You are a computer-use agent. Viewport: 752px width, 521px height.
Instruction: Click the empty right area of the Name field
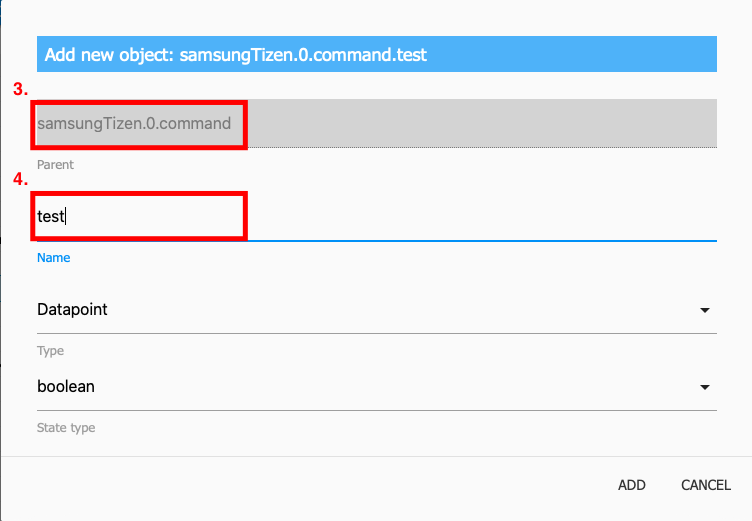pyautogui.click(x=482, y=216)
